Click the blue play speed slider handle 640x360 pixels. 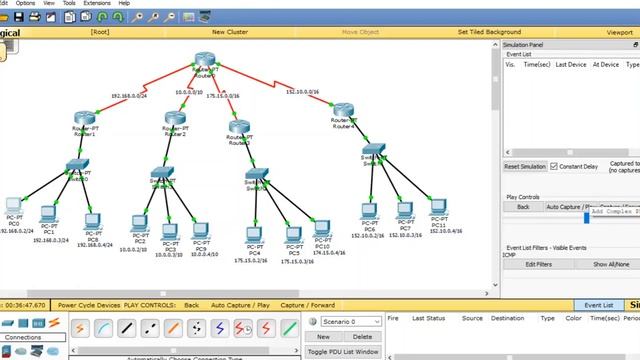pos(587,218)
